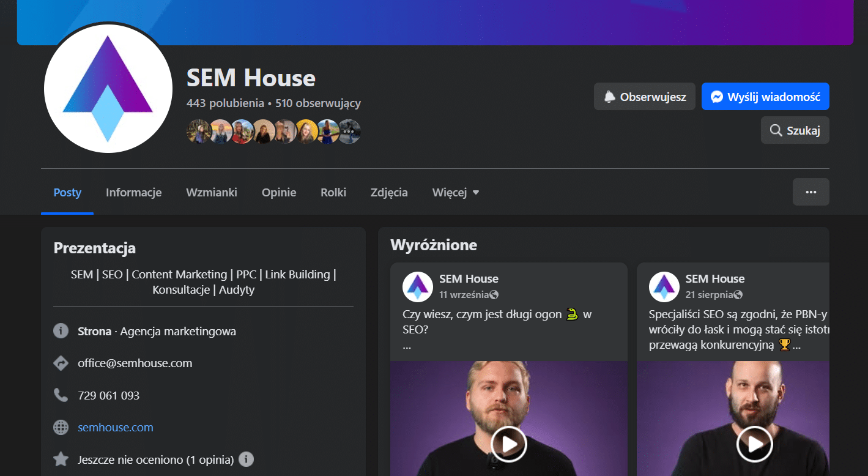Click the SEM House page title
This screenshot has height=476, width=868.
pos(251,78)
